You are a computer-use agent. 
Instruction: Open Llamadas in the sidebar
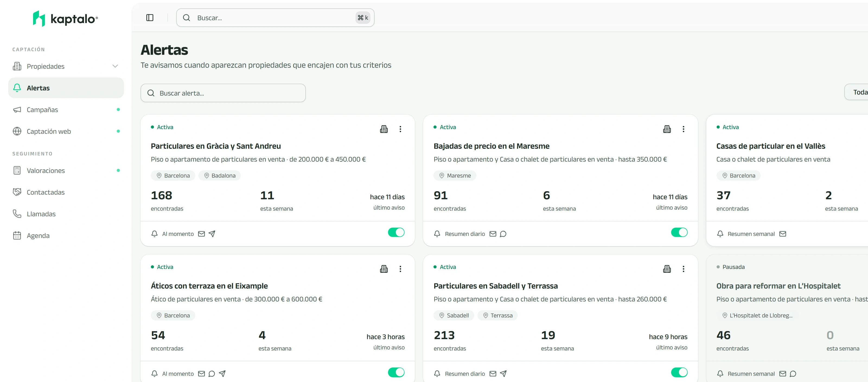click(66, 214)
